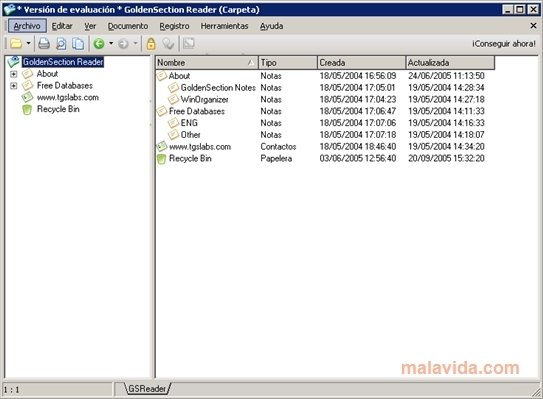Select www.tgslabs.com in the tree panel
The height and width of the screenshot is (399, 543).
68,97
